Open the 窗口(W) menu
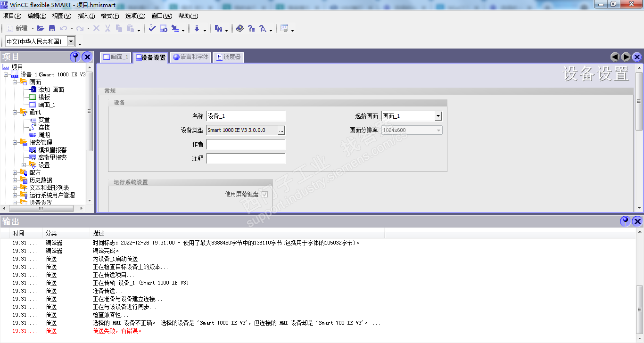This screenshot has height=343, width=644. coord(162,16)
